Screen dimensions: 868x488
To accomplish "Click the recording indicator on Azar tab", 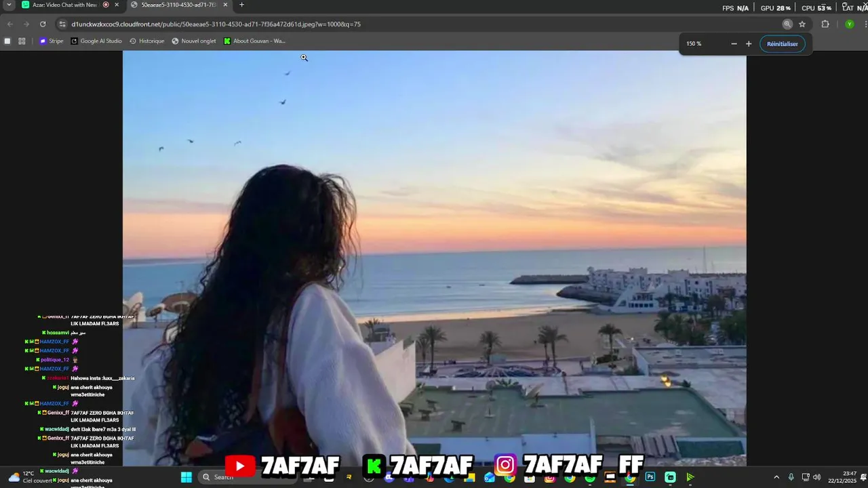I will [106, 5].
